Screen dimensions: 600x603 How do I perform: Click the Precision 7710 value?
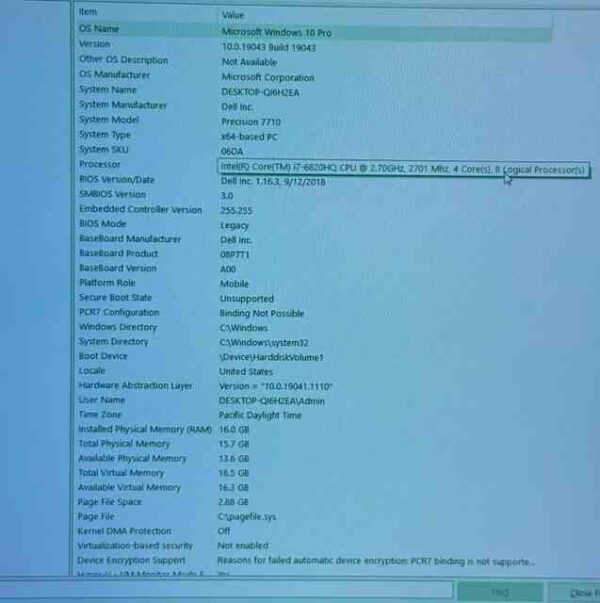click(x=251, y=122)
